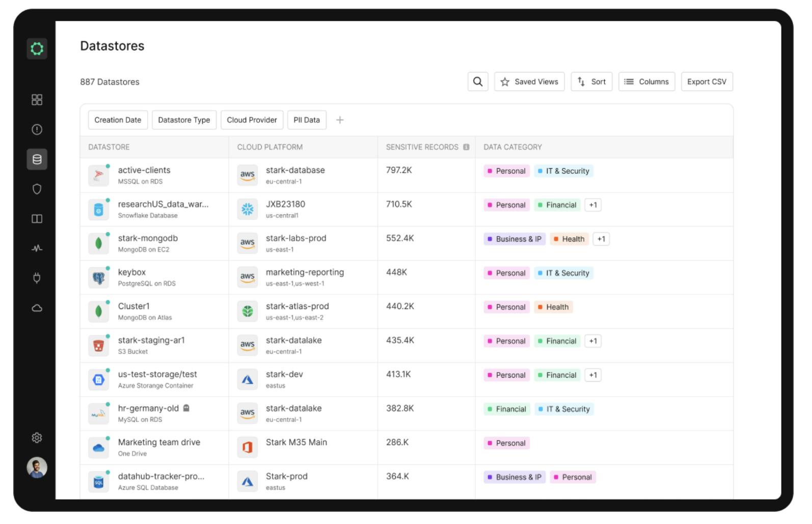Screen dimensions: 812x524
Task: Open the cloud icon in sidebar
Action: [37, 308]
